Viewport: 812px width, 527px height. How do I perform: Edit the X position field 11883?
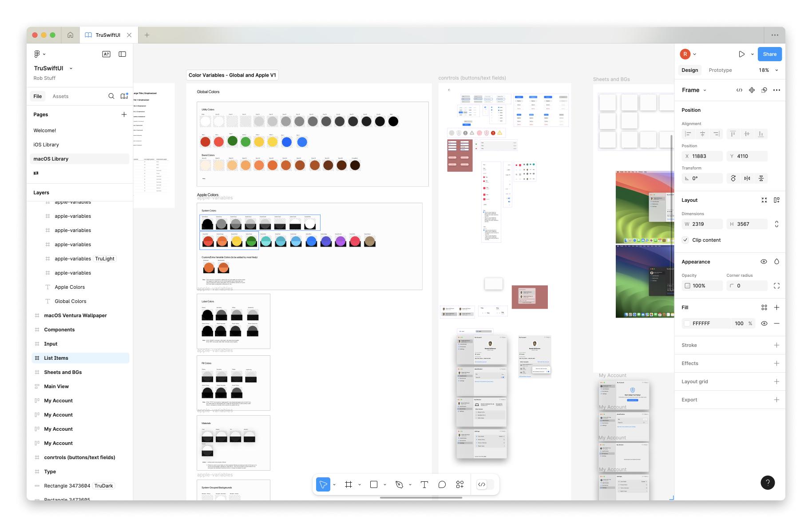coord(702,156)
